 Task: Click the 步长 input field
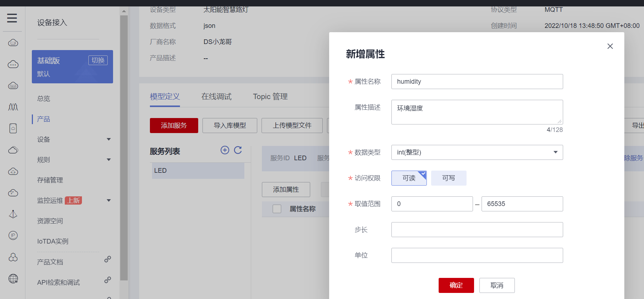pyautogui.click(x=477, y=230)
